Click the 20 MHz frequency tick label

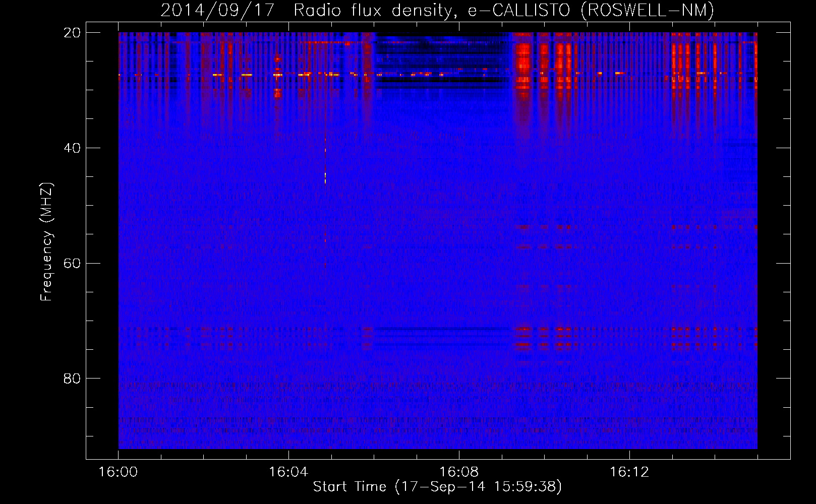72,33
